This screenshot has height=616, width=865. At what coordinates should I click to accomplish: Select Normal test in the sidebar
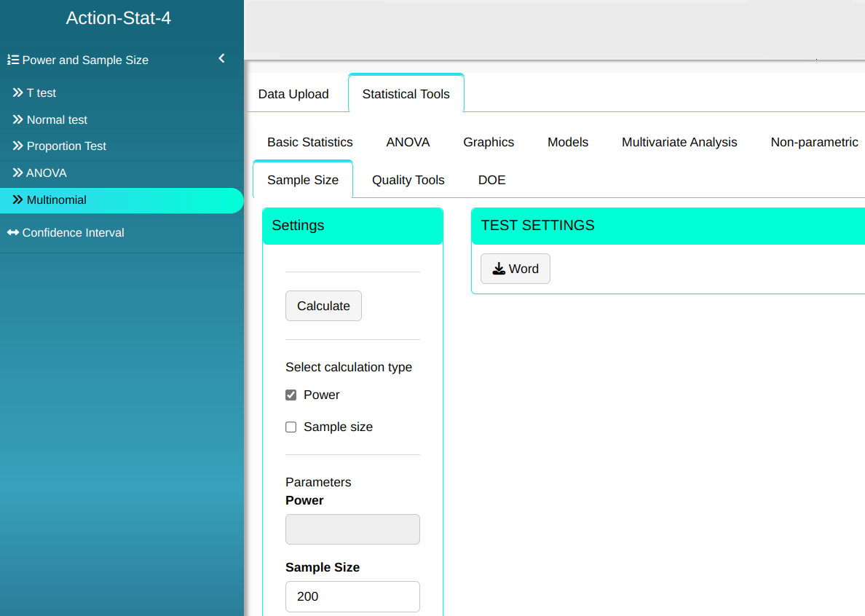[x=57, y=120]
